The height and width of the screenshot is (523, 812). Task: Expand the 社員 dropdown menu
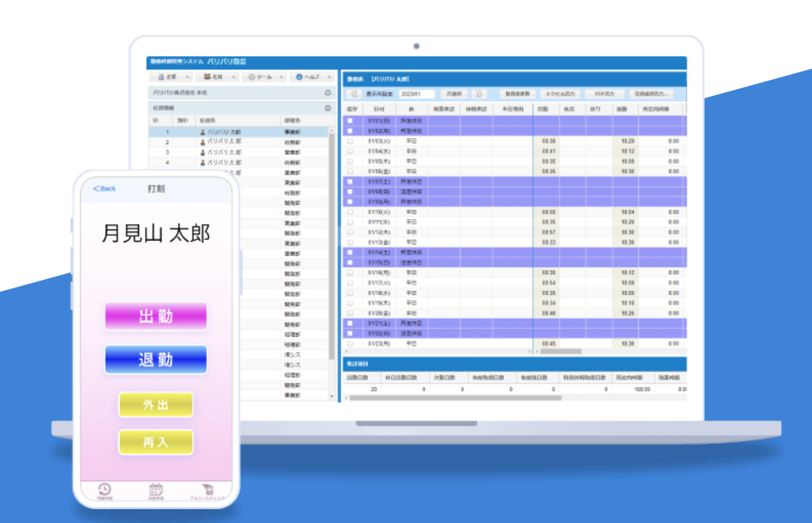pyautogui.click(x=218, y=77)
